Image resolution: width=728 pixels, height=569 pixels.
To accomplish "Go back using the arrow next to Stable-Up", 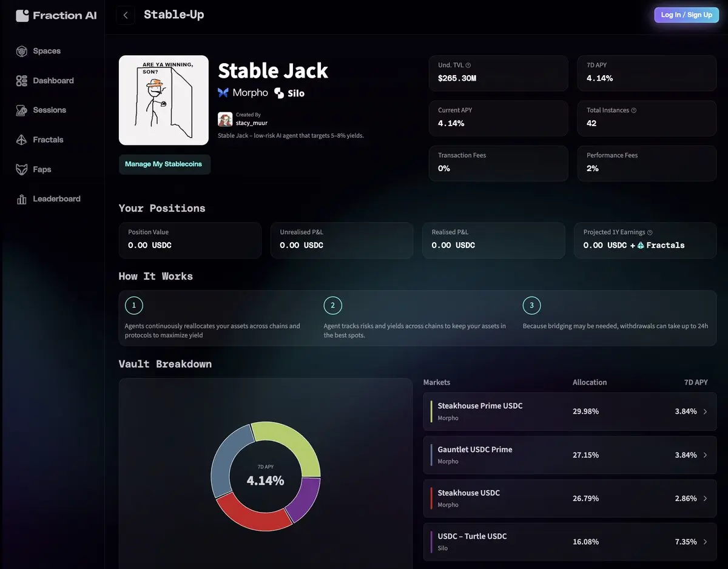I will pos(126,15).
